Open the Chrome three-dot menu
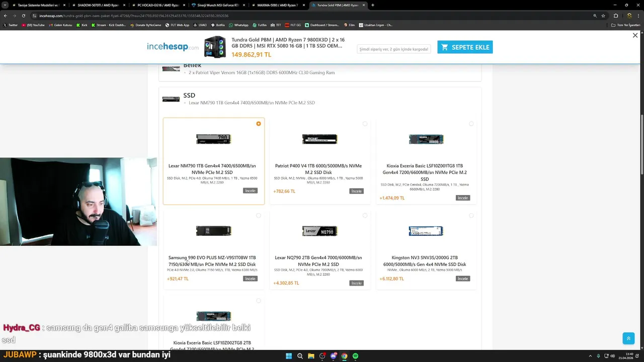Image resolution: width=644 pixels, height=362 pixels. 639,16
